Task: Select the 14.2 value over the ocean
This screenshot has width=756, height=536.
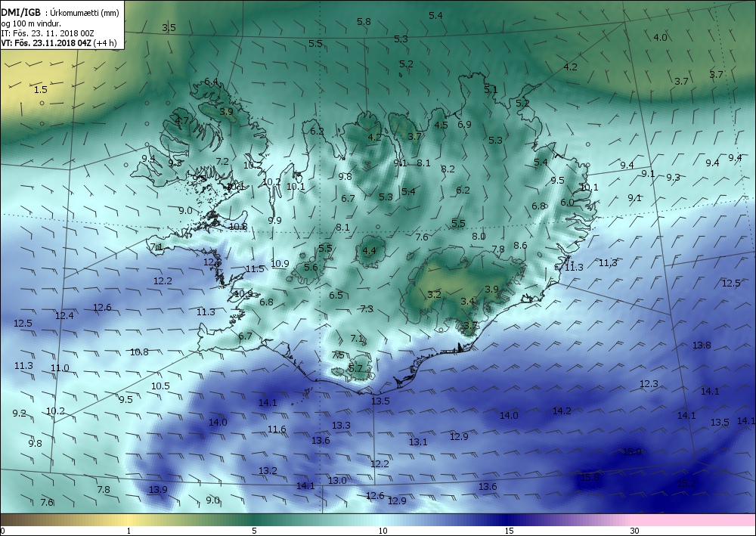Action: 562,411
